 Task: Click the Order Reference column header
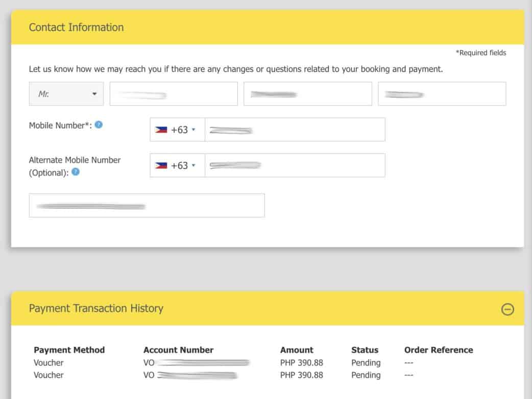438,350
